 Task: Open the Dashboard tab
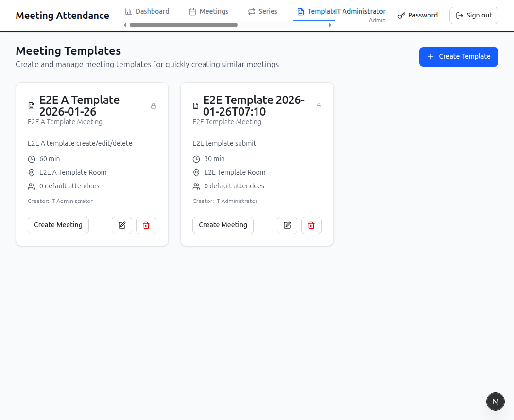point(147,12)
